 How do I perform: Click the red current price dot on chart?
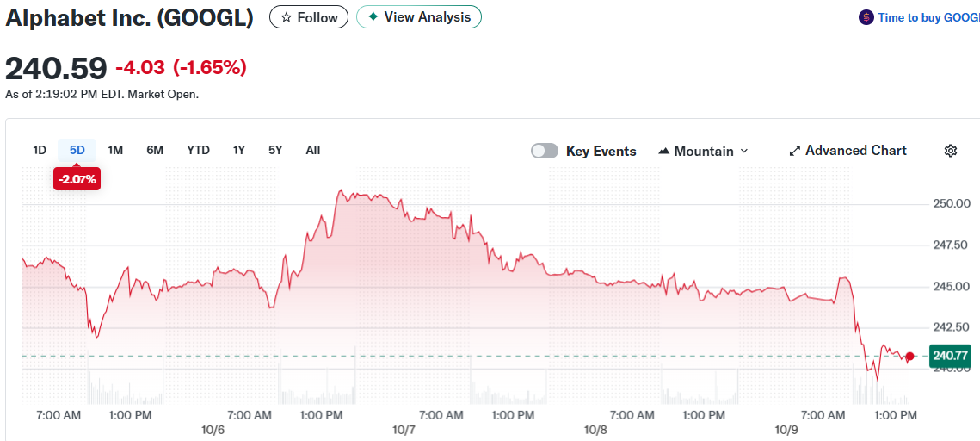click(910, 356)
